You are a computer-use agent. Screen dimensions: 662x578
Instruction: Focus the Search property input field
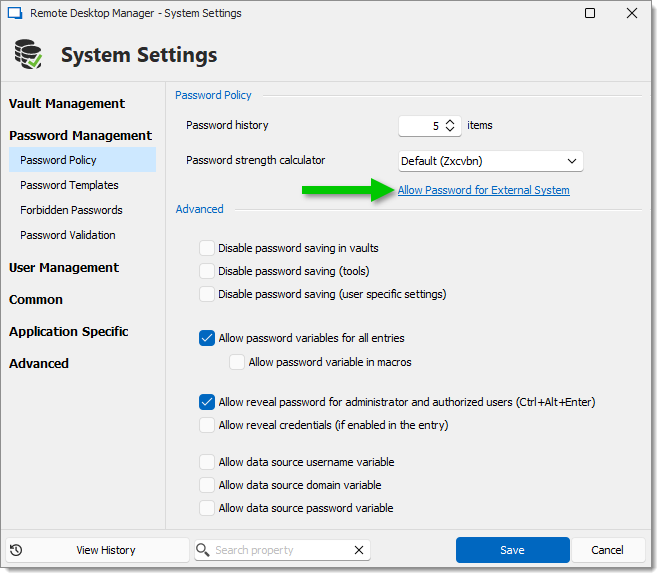coord(282,550)
